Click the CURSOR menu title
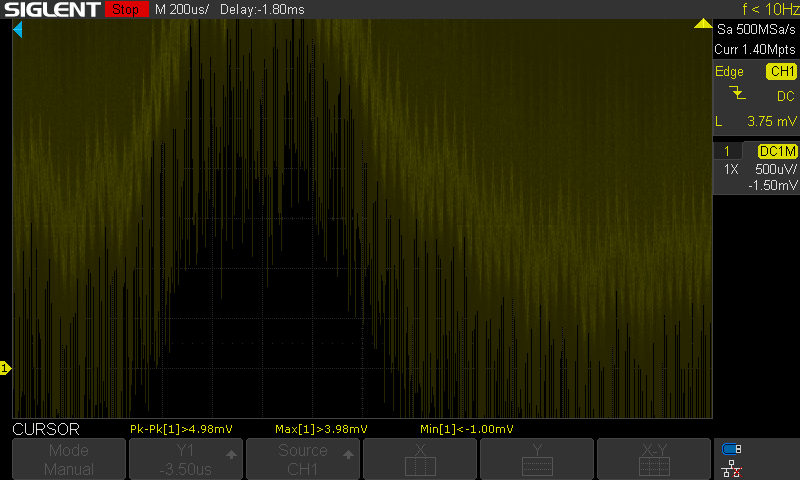Screen dimensions: 800x480 pyautogui.click(x=46, y=429)
